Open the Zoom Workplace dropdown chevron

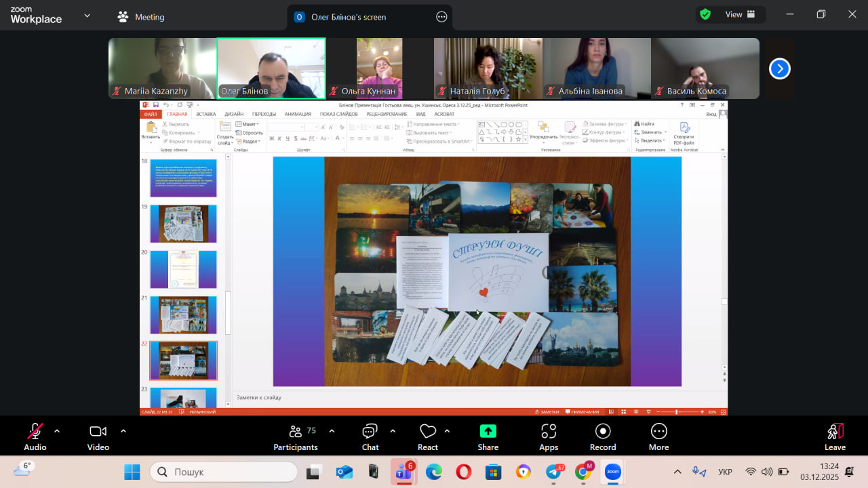point(87,16)
